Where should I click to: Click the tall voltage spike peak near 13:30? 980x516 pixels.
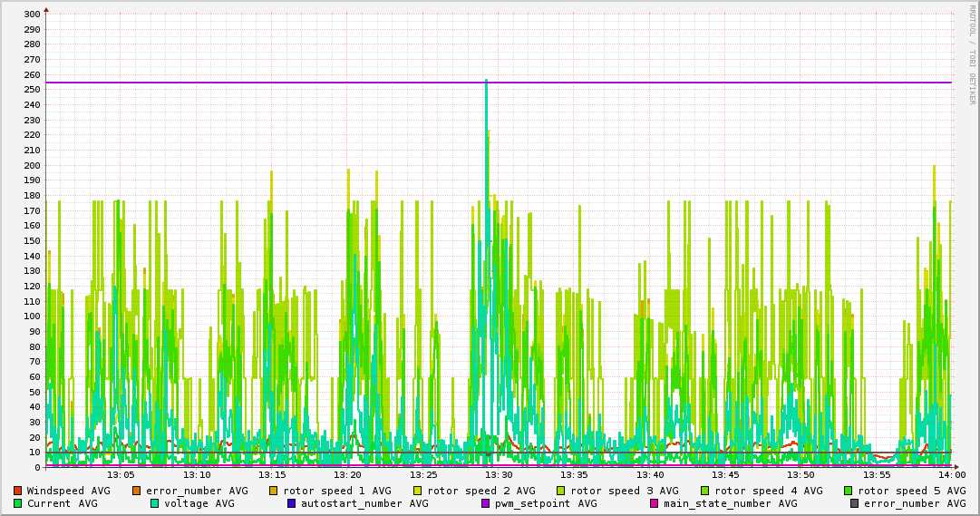tap(486, 82)
